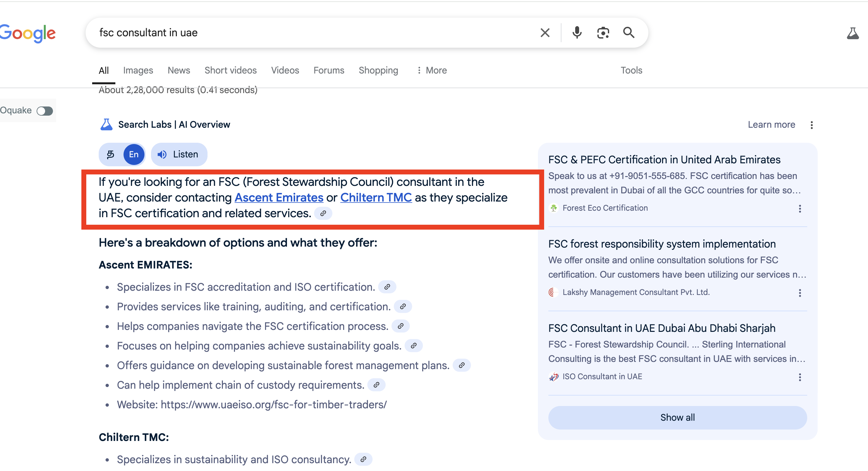
Task: Open Search Labs flask icon at top right
Action: (853, 33)
